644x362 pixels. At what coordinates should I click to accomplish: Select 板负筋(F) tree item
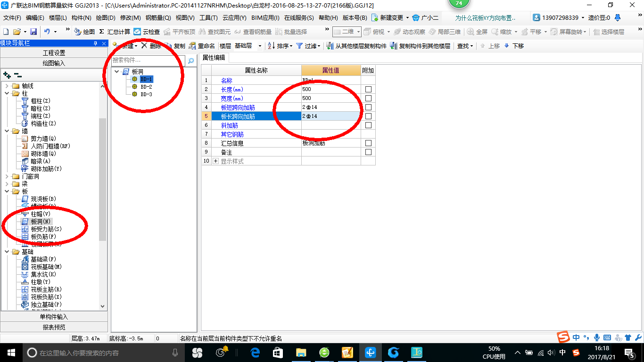(x=43, y=237)
